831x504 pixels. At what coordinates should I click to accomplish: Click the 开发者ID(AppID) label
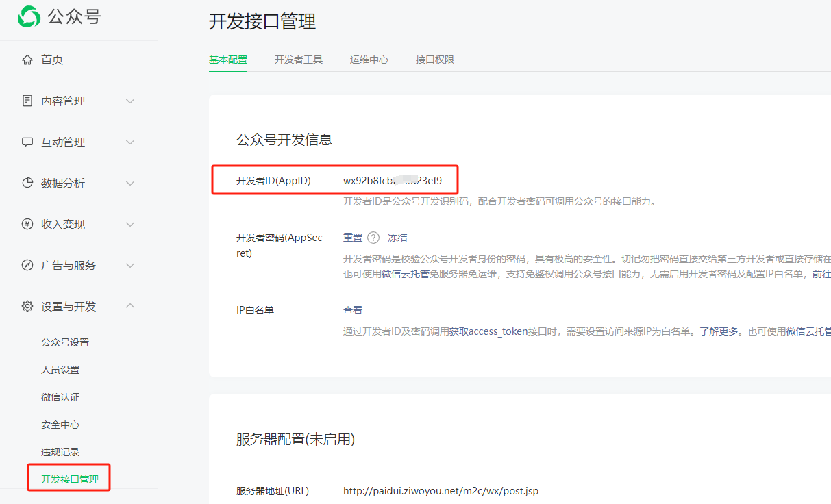[x=273, y=181]
